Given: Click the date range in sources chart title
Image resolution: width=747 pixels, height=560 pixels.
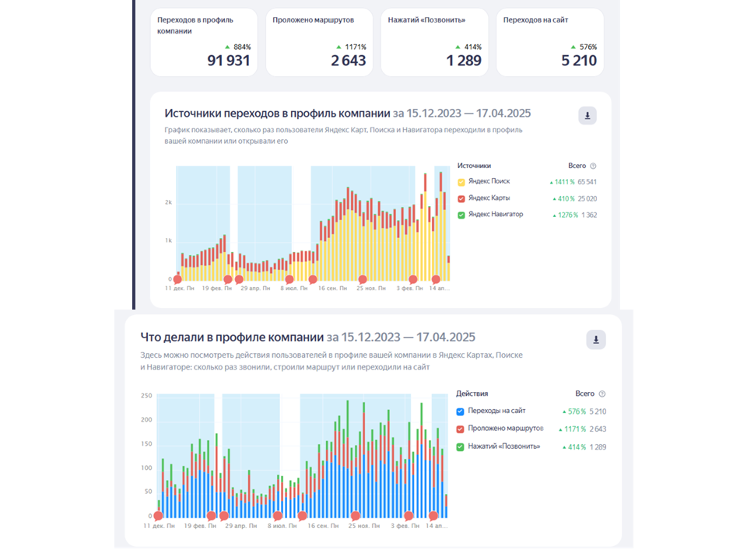Looking at the screenshot, I should click(x=462, y=114).
